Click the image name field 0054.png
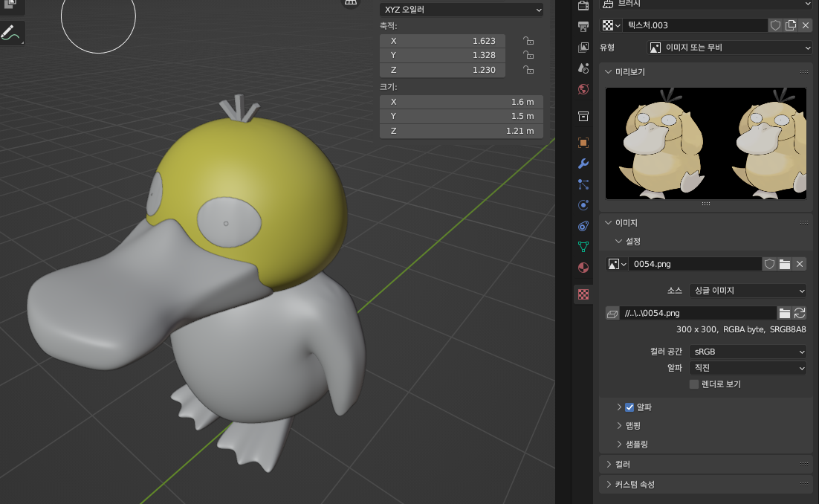 [695, 264]
